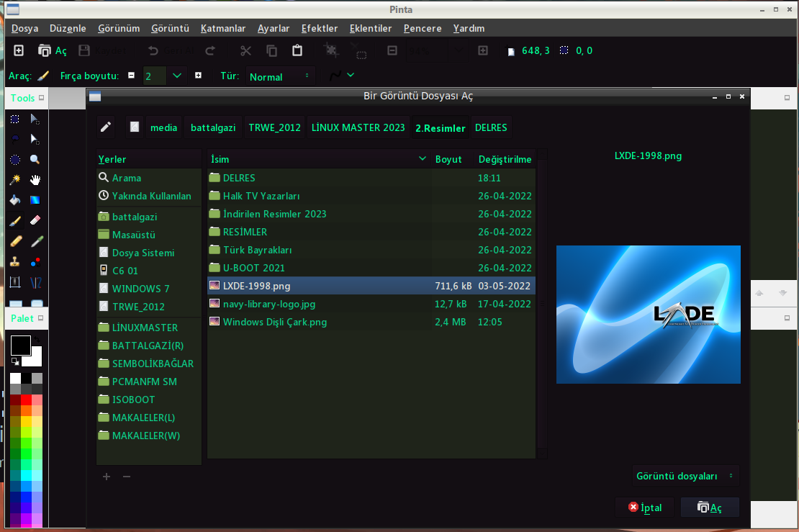Viewport: 799px width, 532px height.
Task: Open Görüntü dosyaları file filter dropdown
Action: [685, 476]
